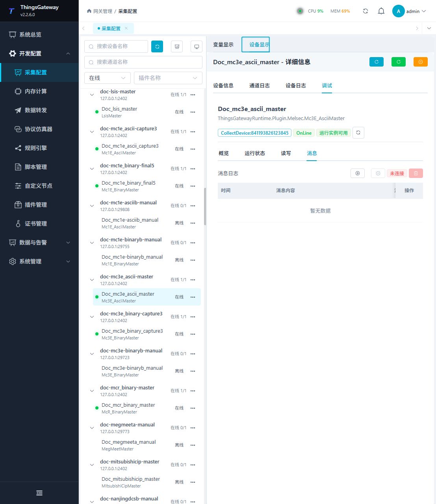The width and height of the screenshot is (436, 504).
Task: Open more options for doc-mcr_binary-master channel
Action: tap(193, 391)
